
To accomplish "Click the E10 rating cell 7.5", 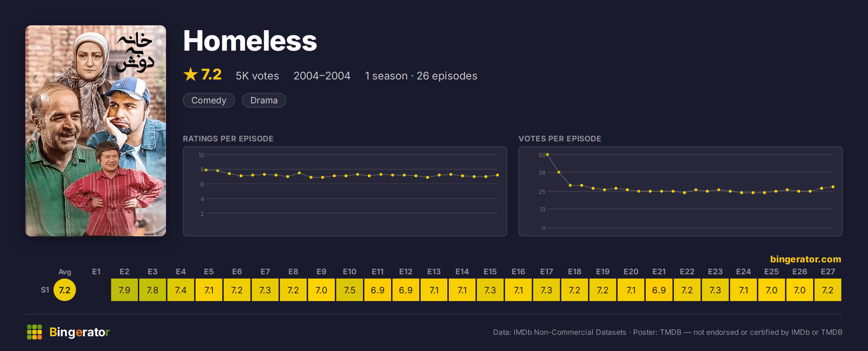I will [x=350, y=290].
